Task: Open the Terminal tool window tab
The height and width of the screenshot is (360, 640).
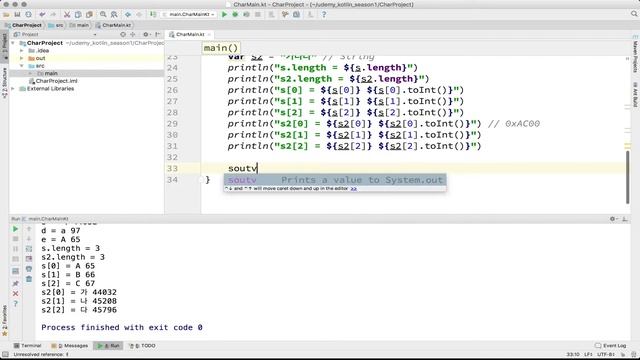Action: pos(28,346)
